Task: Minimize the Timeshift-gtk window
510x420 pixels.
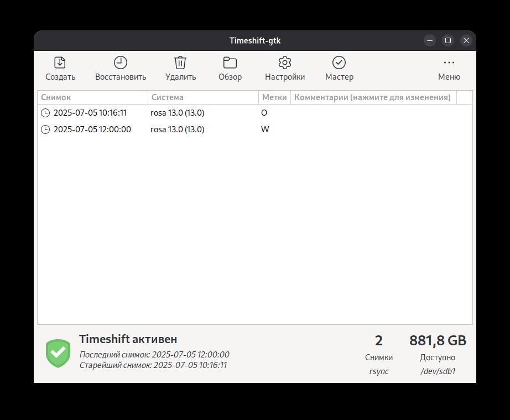Action: (x=430, y=40)
